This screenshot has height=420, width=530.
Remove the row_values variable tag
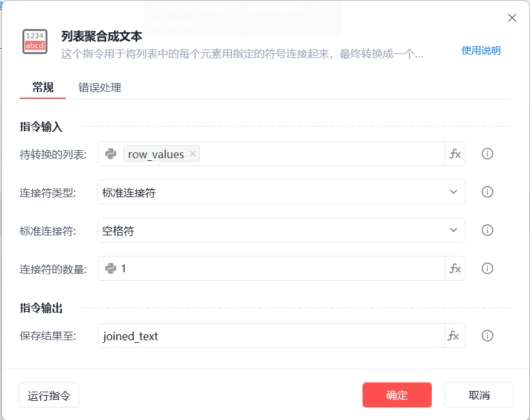tap(192, 154)
